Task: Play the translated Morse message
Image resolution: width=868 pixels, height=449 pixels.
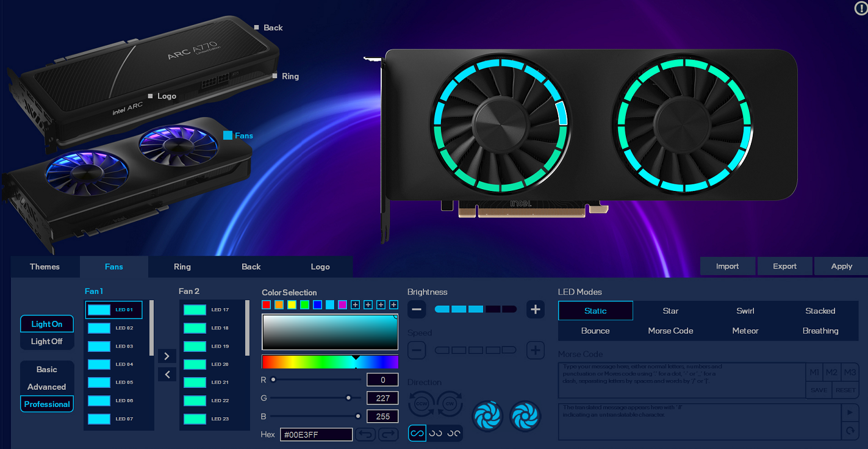Action: coord(849,412)
